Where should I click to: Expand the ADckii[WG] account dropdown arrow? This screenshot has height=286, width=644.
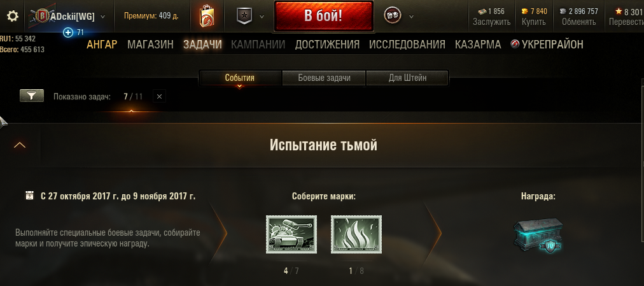(102, 17)
